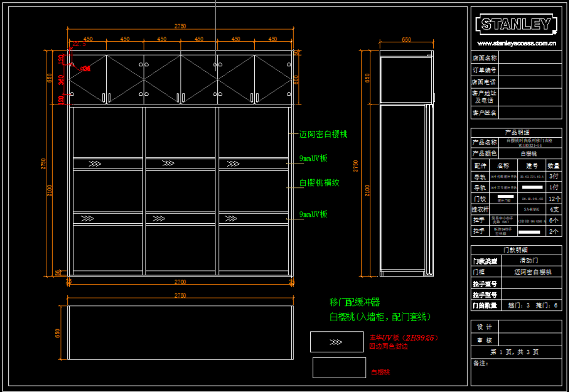
Task: Select the green 白樱桃 横纹 annotation text
Action: pyautogui.click(x=319, y=183)
